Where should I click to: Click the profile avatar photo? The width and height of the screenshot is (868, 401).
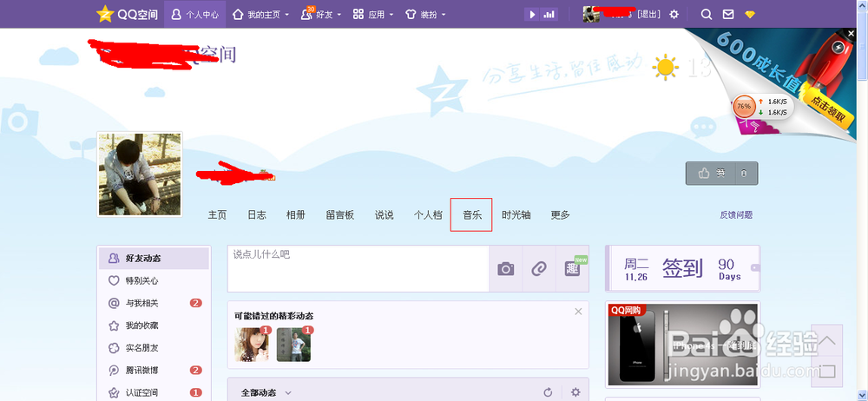[140, 174]
